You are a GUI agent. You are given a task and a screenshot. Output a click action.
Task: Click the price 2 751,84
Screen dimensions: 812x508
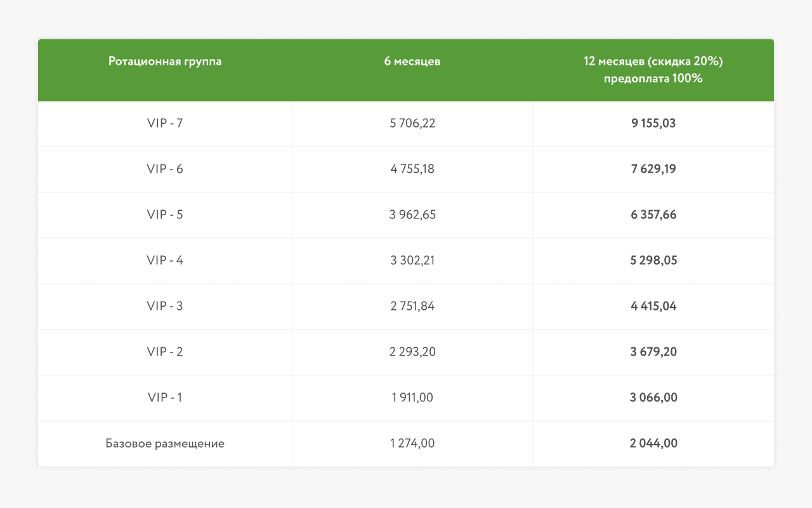412,307
